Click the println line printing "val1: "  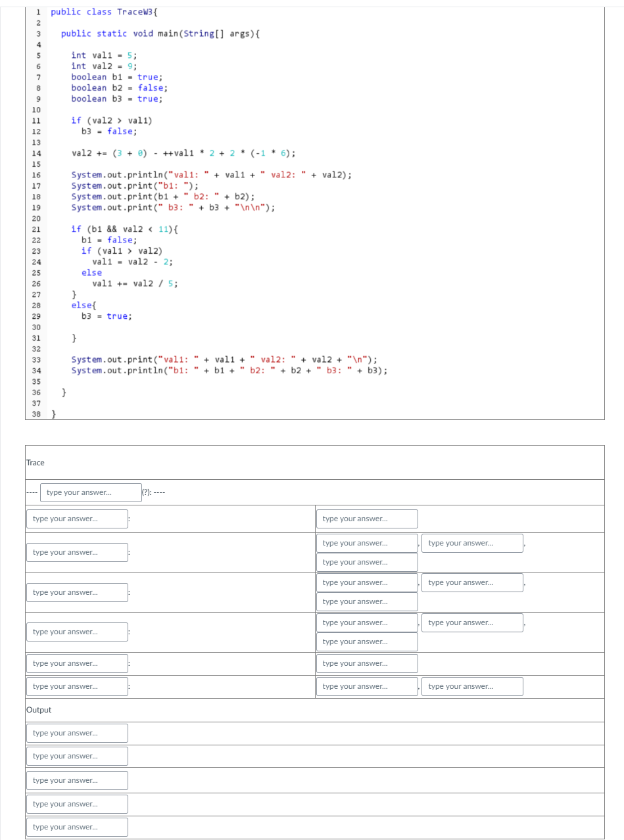(x=212, y=175)
